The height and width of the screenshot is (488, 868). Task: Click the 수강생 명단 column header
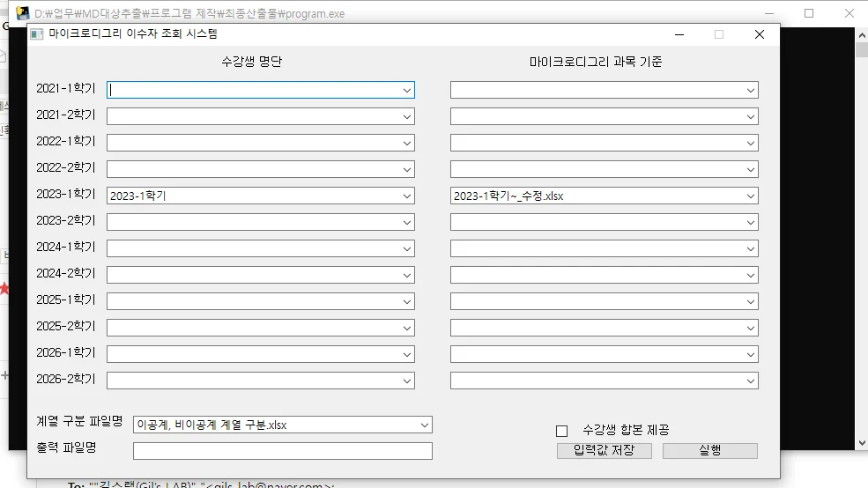[x=252, y=62]
